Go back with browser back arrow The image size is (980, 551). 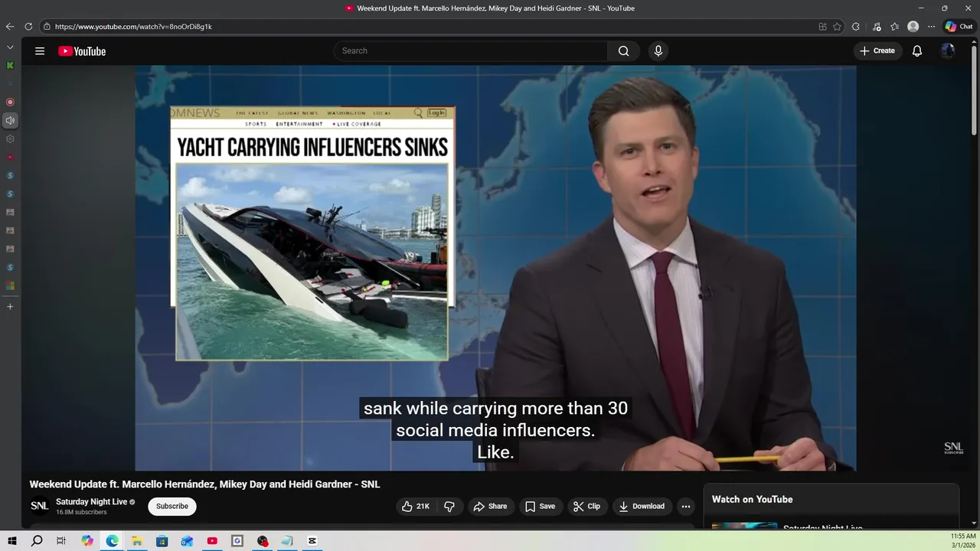[x=10, y=26]
